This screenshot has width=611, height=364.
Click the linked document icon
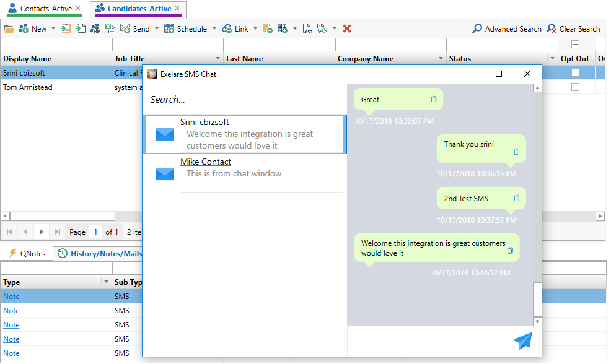[x=307, y=29]
